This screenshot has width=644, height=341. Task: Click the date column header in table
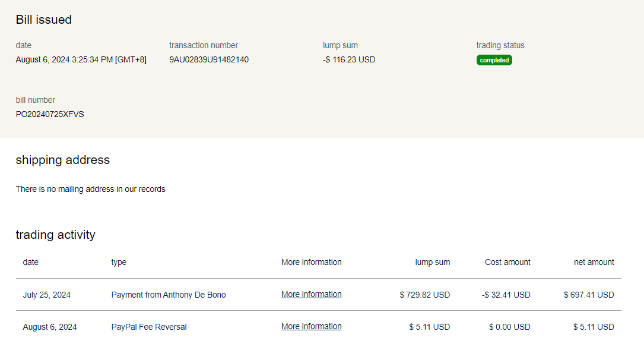tap(31, 262)
